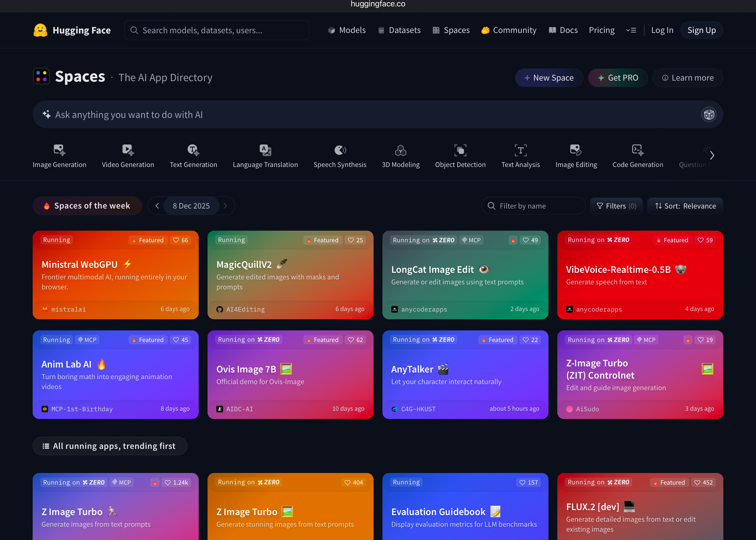The height and width of the screenshot is (540, 756).
Task: Select the Speech Synthesis category icon
Action: (340, 150)
